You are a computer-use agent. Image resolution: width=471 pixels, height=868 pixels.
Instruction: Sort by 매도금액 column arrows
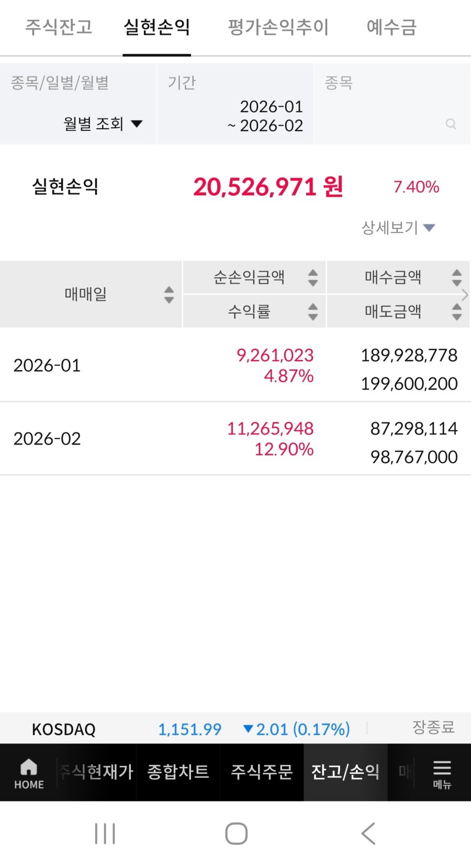pyautogui.click(x=456, y=311)
